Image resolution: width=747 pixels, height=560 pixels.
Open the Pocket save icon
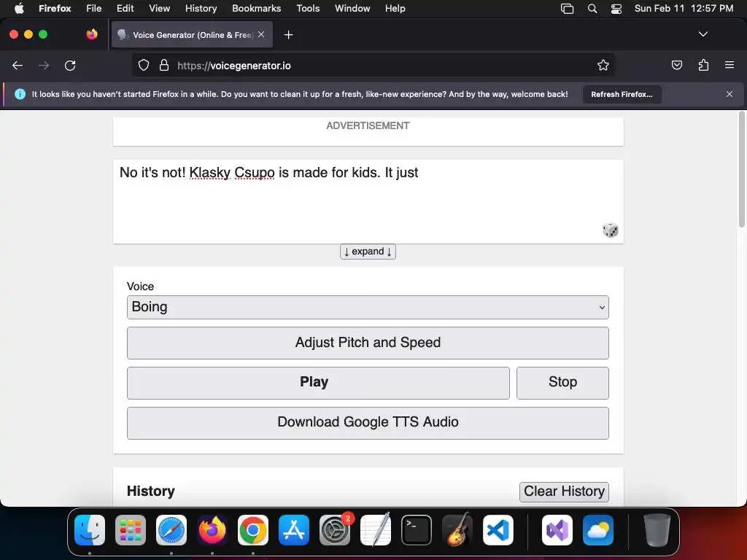click(x=677, y=65)
